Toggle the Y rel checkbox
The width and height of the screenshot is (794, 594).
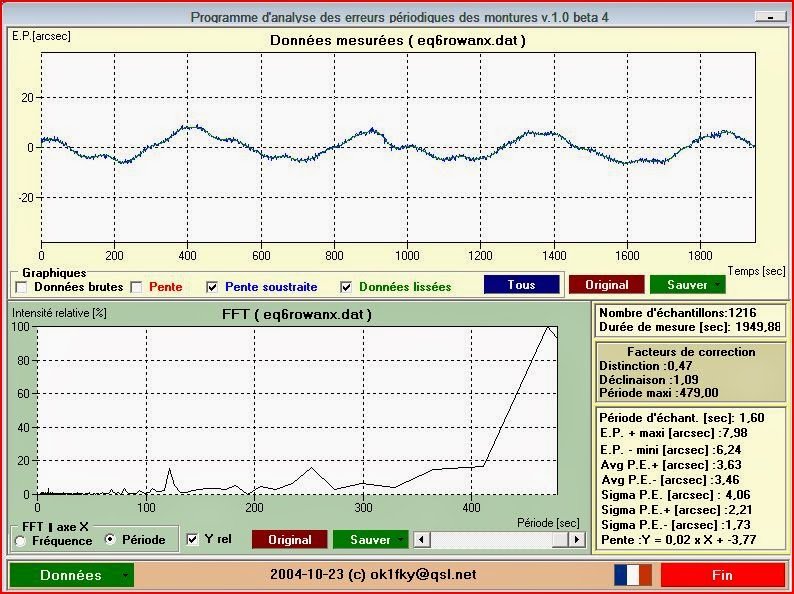pyautogui.click(x=192, y=539)
